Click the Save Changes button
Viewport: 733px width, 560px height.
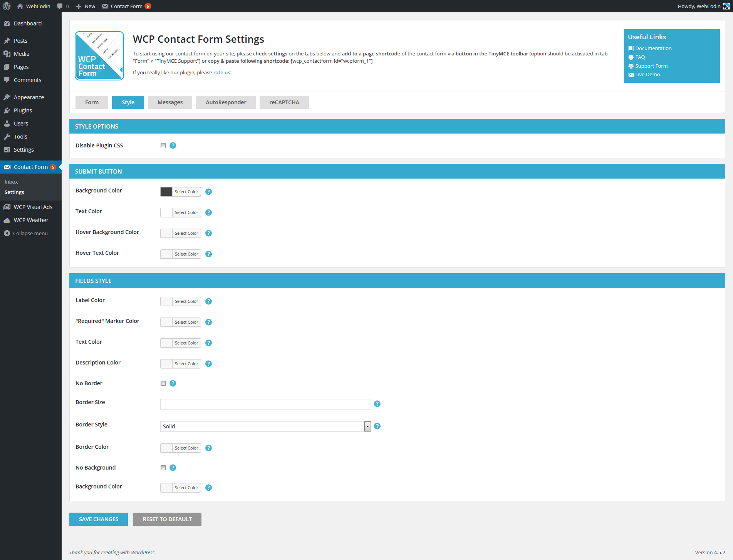click(x=99, y=519)
